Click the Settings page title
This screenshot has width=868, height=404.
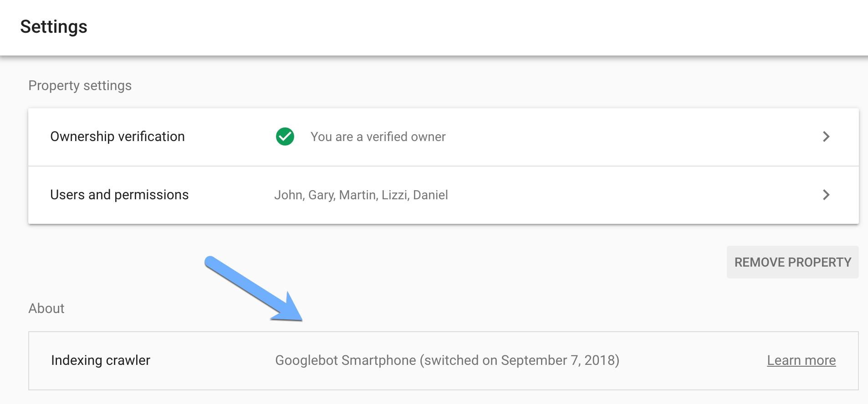tap(54, 26)
